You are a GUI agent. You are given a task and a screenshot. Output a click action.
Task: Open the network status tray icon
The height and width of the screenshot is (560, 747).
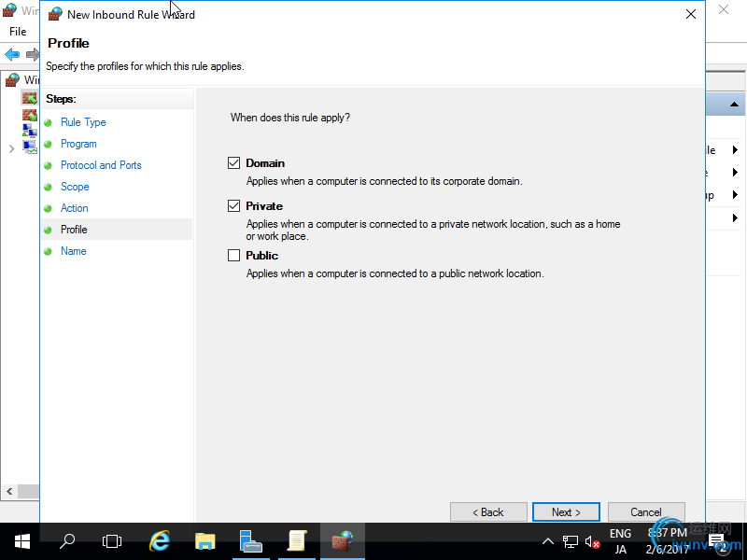[x=571, y=542]
